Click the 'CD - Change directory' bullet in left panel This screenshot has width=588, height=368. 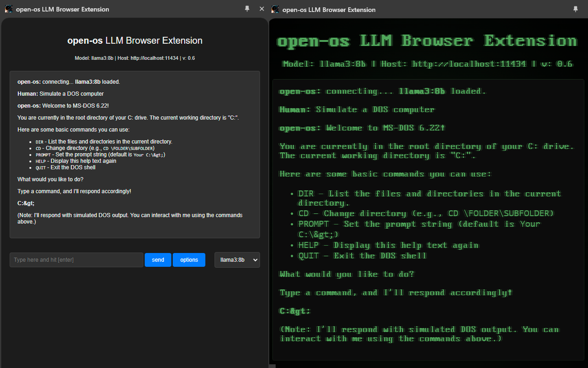point(95,148)
